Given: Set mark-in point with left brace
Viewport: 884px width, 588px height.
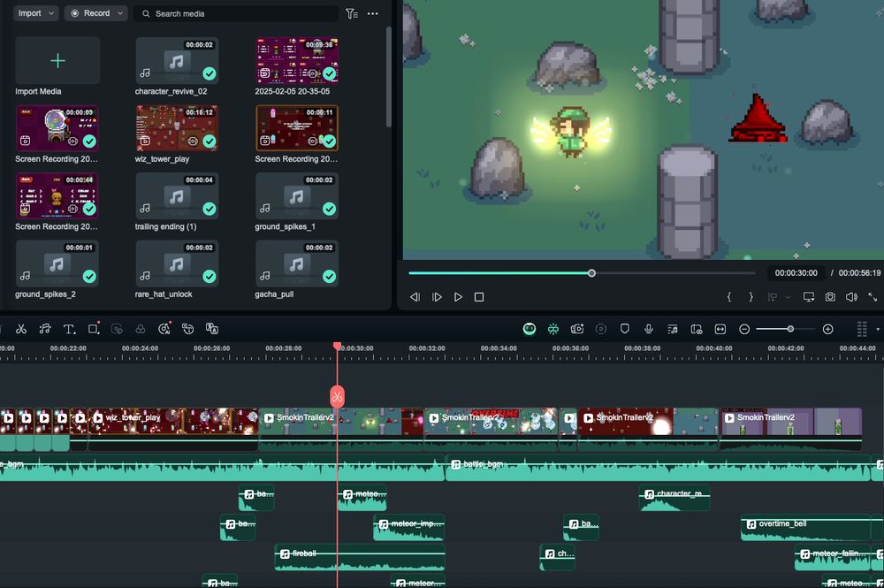Looking at the screenshot, I should pyautogui.click(x=729, y=296).
